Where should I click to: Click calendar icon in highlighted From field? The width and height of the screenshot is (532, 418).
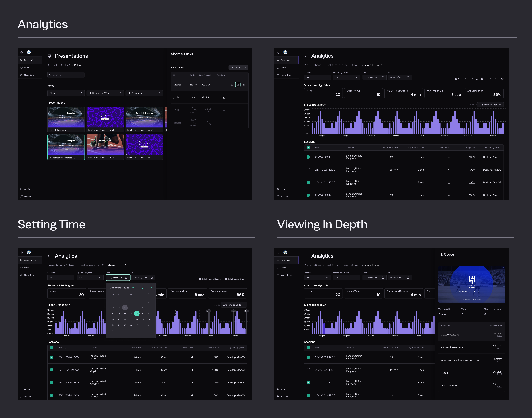(126, 278)
